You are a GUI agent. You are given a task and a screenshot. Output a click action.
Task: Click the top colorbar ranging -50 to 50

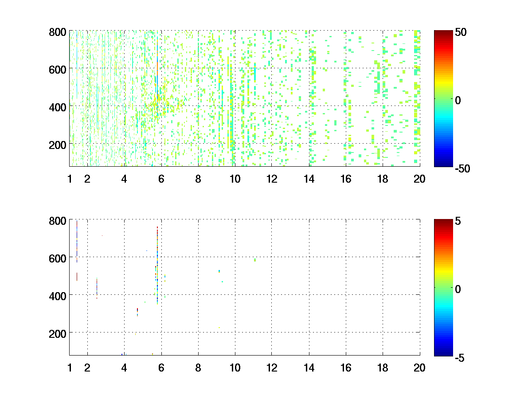pyautogui.click(x=443, y=98)
